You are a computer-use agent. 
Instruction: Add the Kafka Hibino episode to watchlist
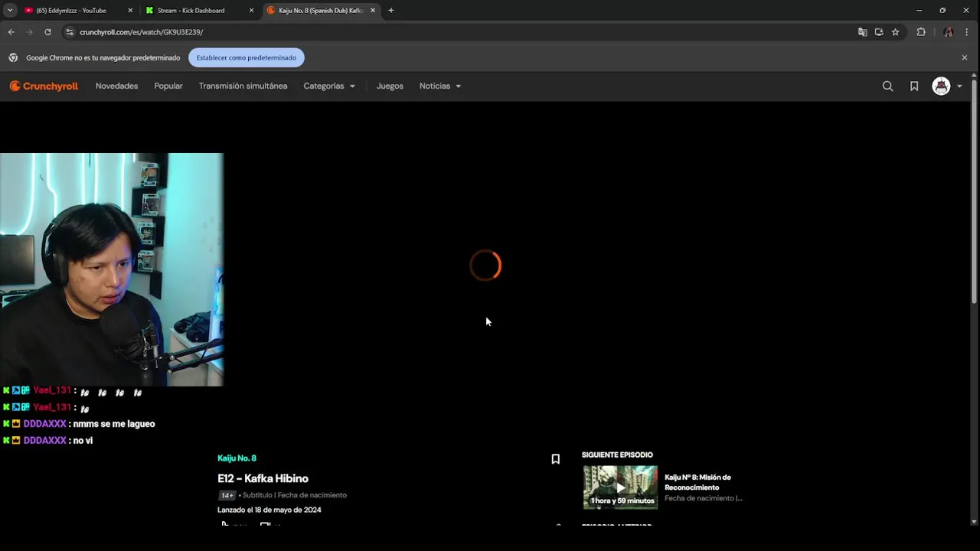(556, 459)
